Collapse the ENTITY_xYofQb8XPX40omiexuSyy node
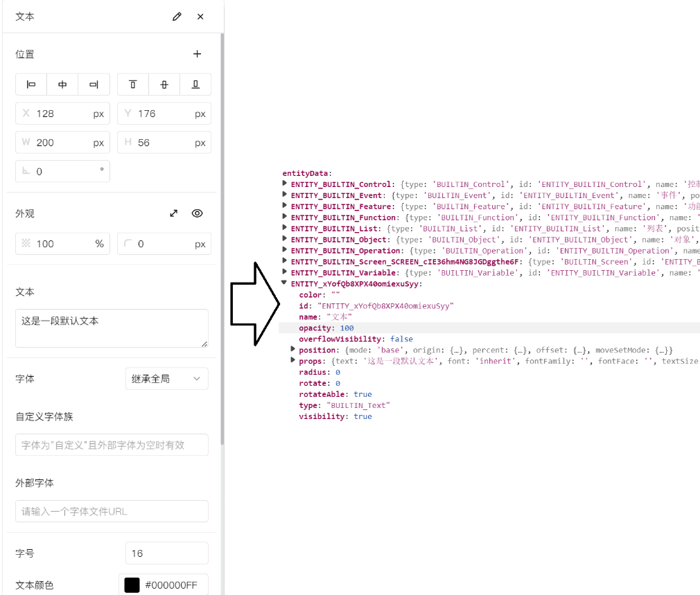Image resolution: width=700 pixels, height=595 pixels. click(x=285, y=283)
